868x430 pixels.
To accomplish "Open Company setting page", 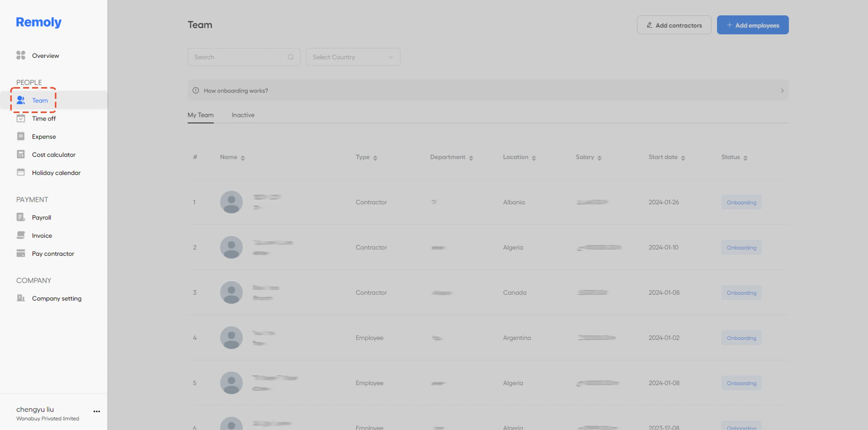I will tap(57, 298).
